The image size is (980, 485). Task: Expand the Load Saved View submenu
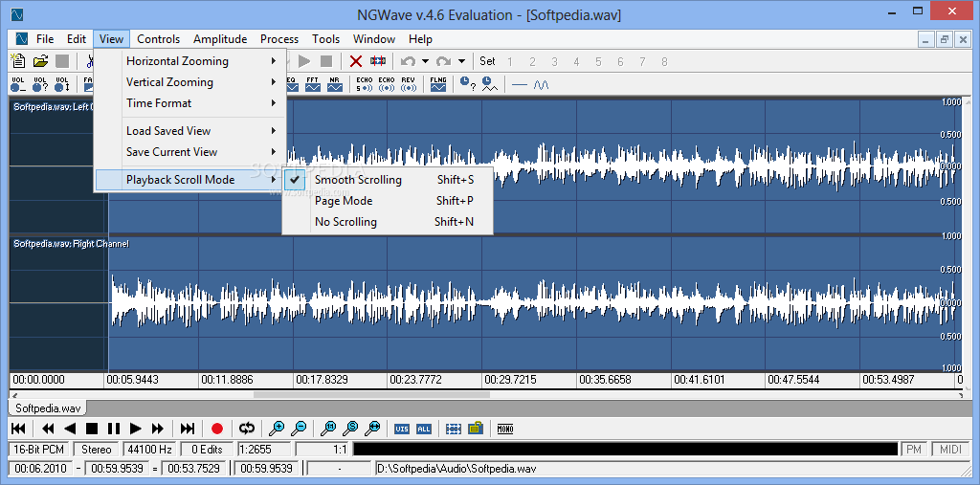point(190,131)
